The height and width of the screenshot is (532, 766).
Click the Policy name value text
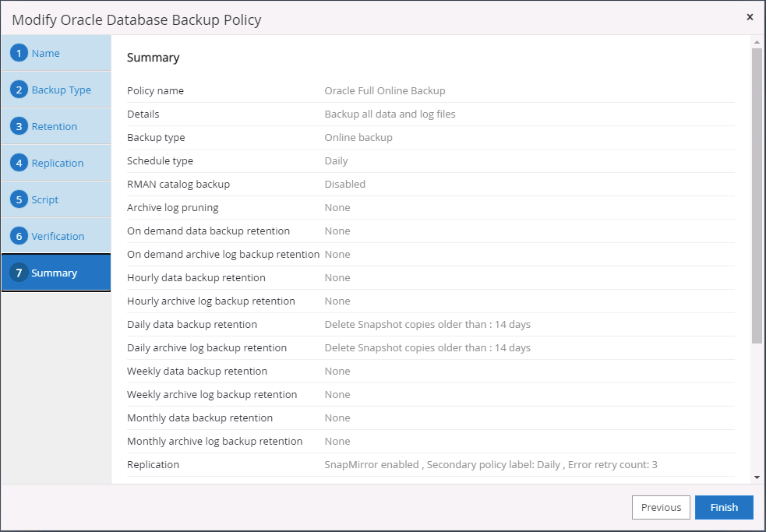(x=385, y=90)
